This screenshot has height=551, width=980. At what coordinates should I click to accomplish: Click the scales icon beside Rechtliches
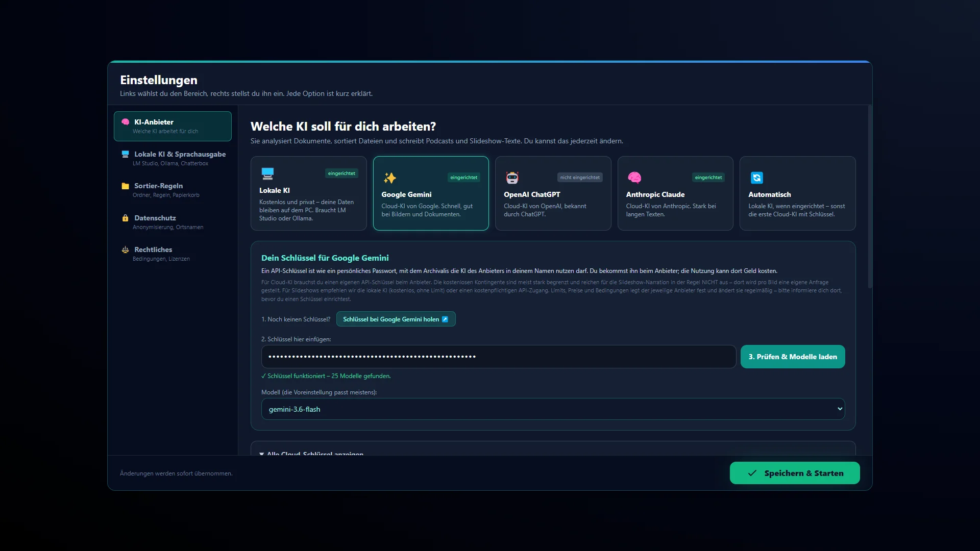(x=125, y=249)
